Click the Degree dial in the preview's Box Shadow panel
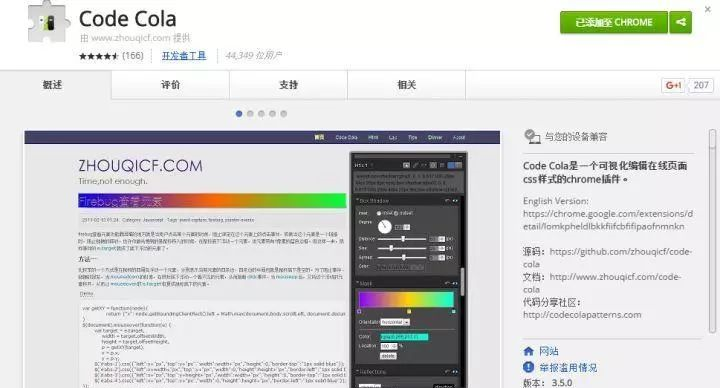720x388 pixels. [x=385, y=226]
